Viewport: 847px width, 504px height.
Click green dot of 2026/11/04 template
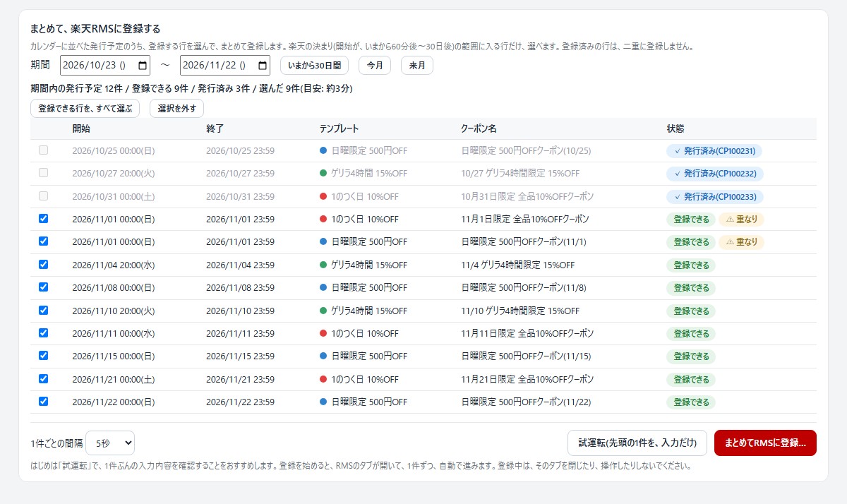click(x=323, y=265)
